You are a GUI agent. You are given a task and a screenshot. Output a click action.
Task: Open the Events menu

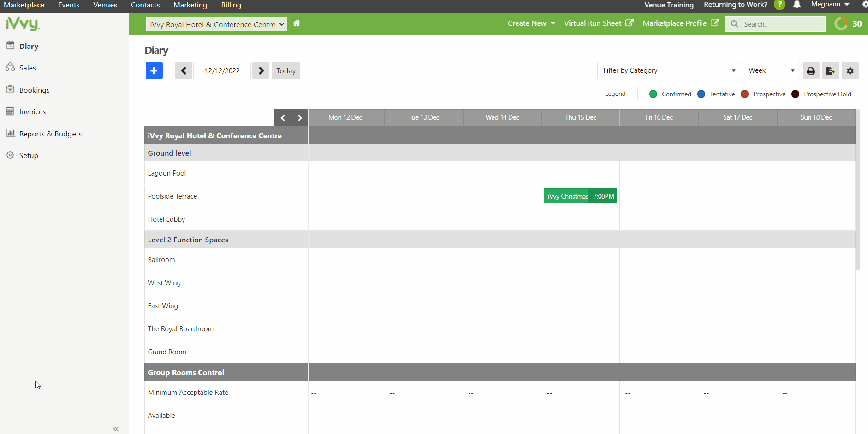click(69, 5)
